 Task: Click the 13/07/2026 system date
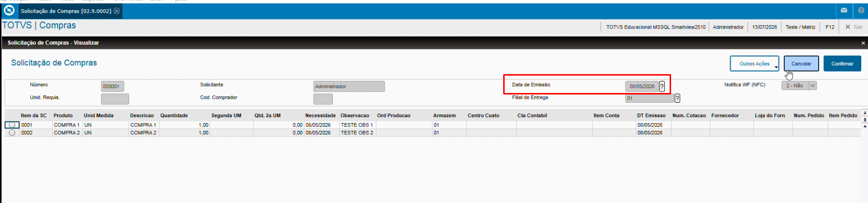tap(764, 27)
